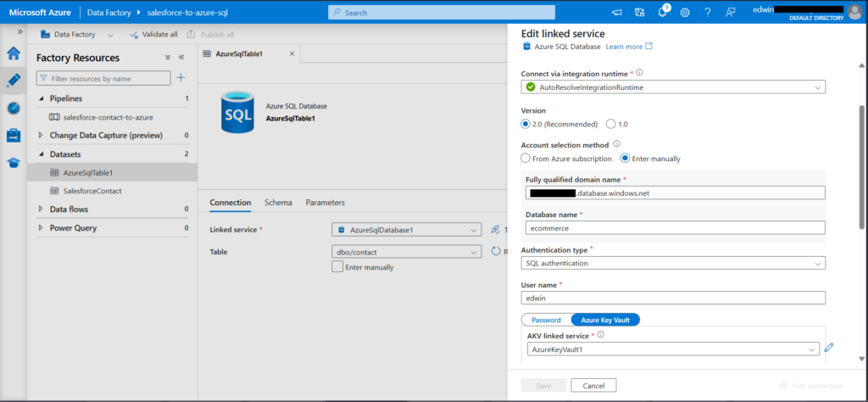Open the settings gear icon in header
Viewport: 868px width, 402px height.
click(685, 12)
